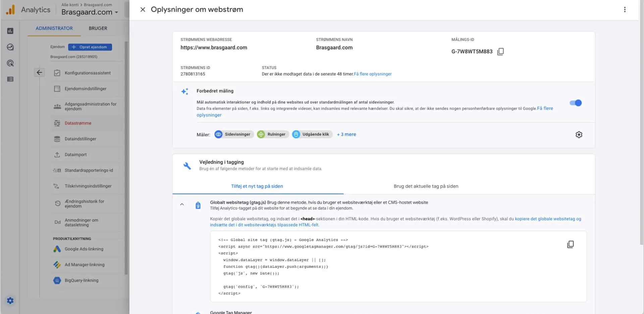Click the 'Opret ejendom' button
The width and height of the screenshot is (644, 314).
[90, 47]
